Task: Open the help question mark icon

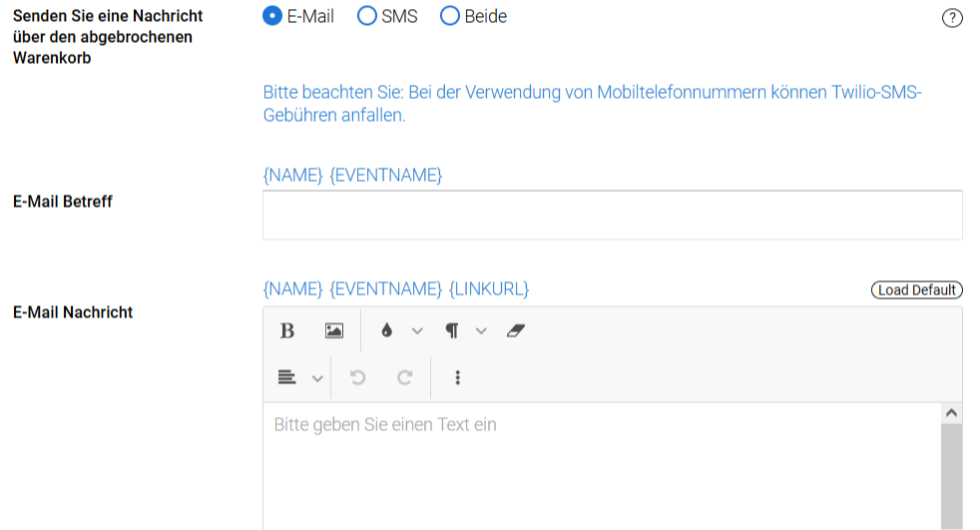Action: [952, 18]
